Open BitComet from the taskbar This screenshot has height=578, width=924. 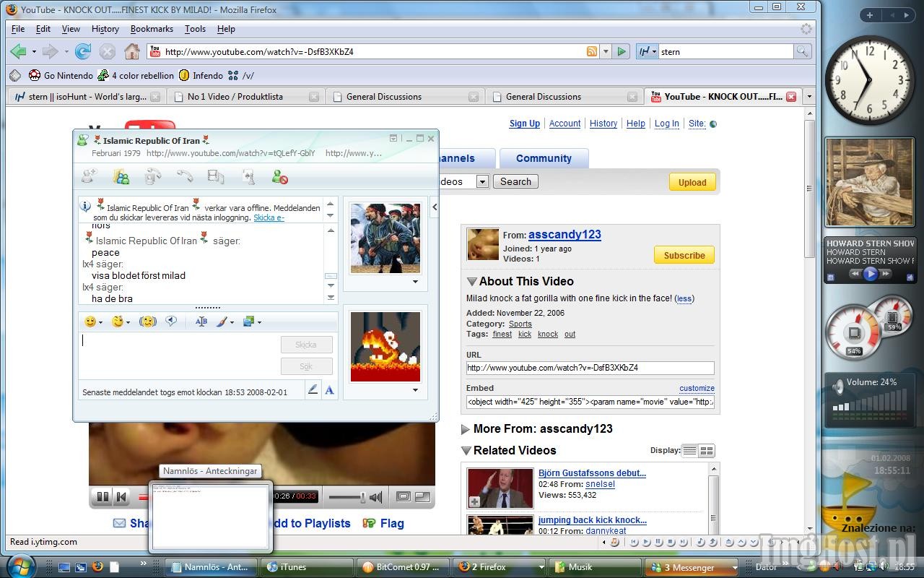[403, 567]
